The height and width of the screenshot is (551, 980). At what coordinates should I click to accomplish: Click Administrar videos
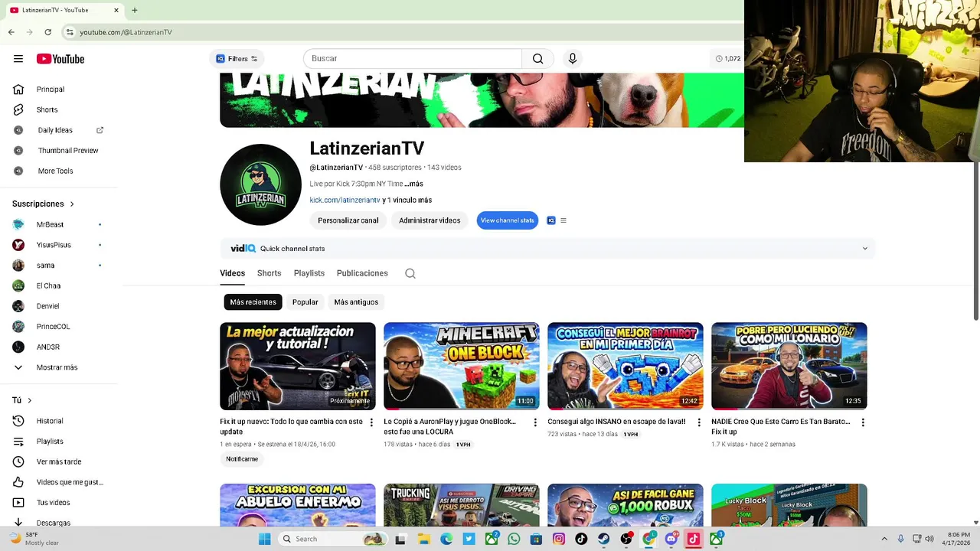[430, 220]
